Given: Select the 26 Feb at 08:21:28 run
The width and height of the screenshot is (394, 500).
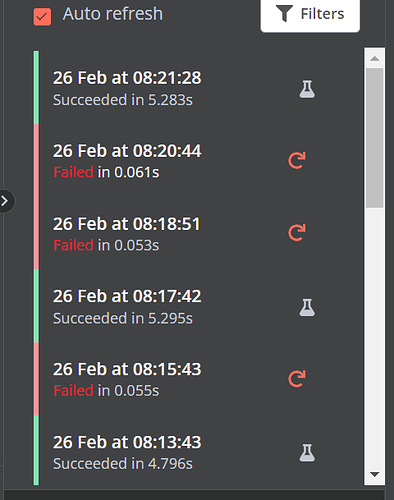Looking at the screenshot, I should [198, 88].
